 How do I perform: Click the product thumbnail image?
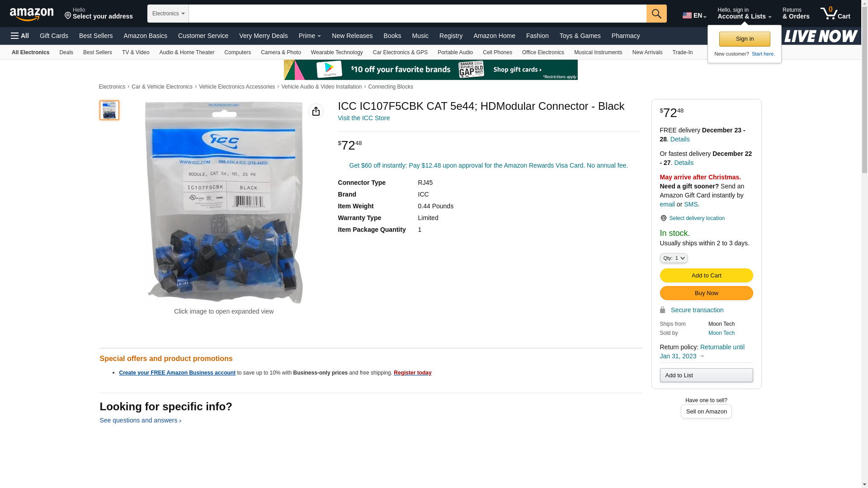(109, 110)
